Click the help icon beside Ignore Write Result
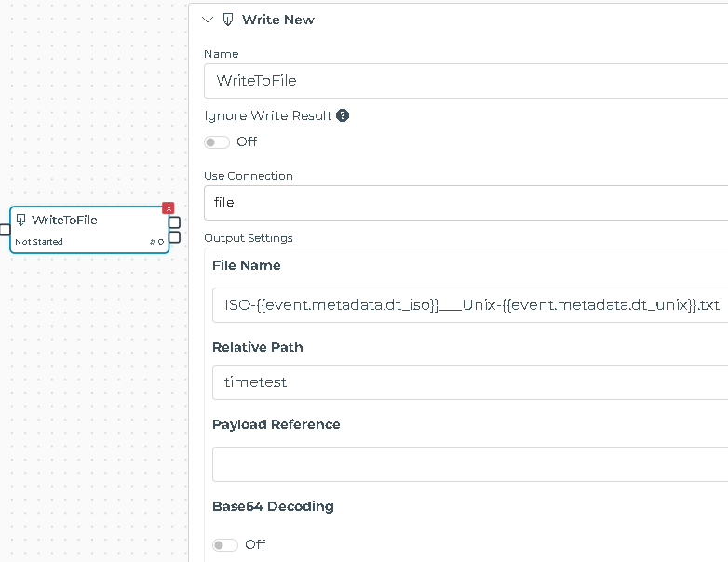This screenshot has height=562, width=728. tap(343, 116)
